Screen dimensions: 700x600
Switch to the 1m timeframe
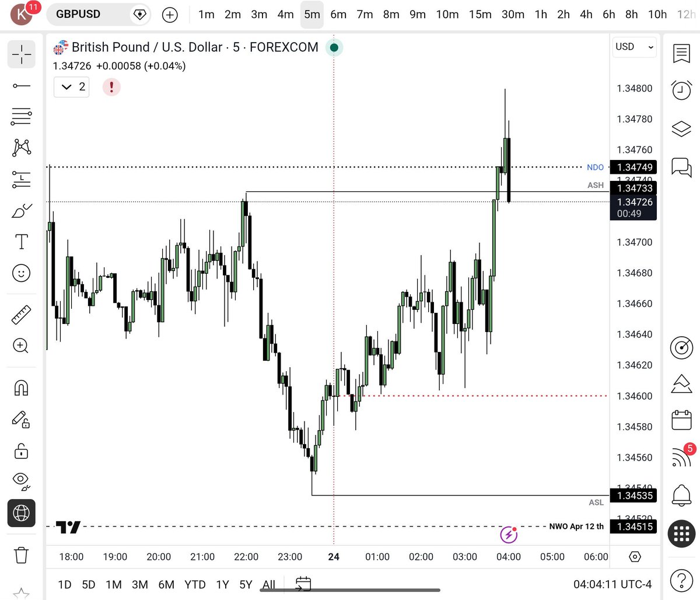(206, 15)
